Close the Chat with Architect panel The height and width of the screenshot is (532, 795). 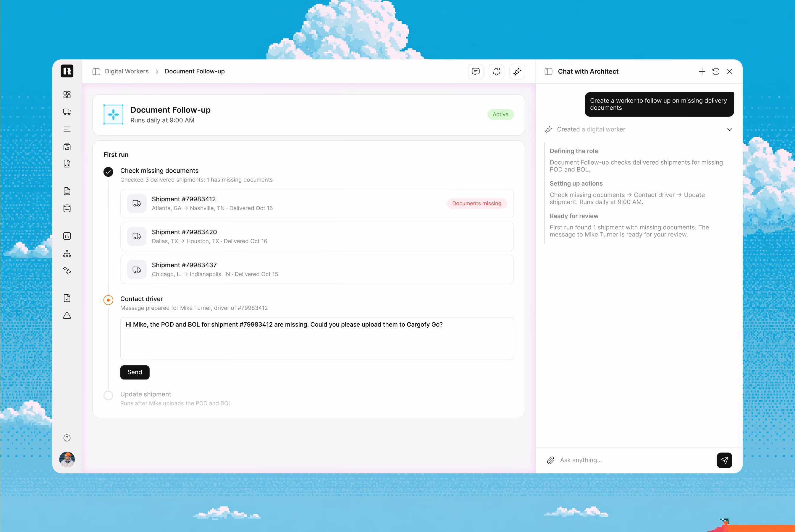click(729, 72)
